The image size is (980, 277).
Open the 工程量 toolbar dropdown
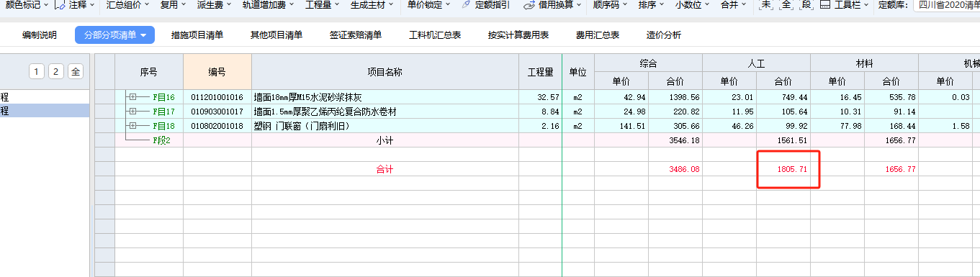click(x=323, y=5)
